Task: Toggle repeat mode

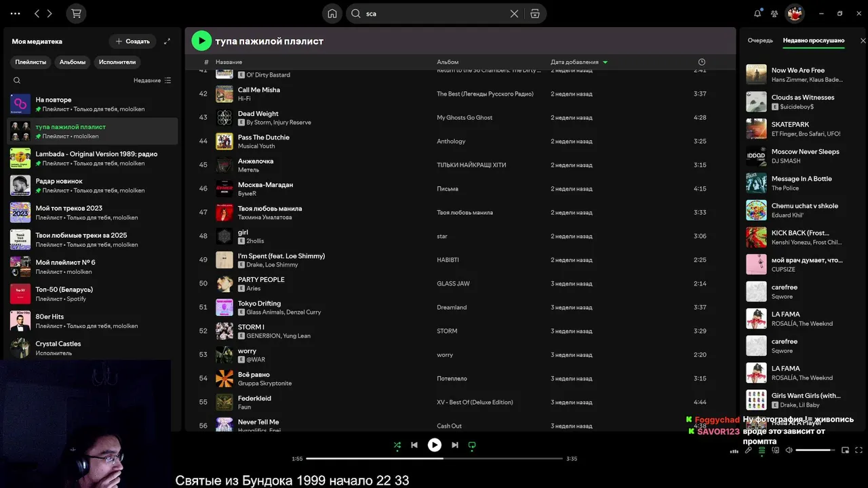Action: point(472,445)
